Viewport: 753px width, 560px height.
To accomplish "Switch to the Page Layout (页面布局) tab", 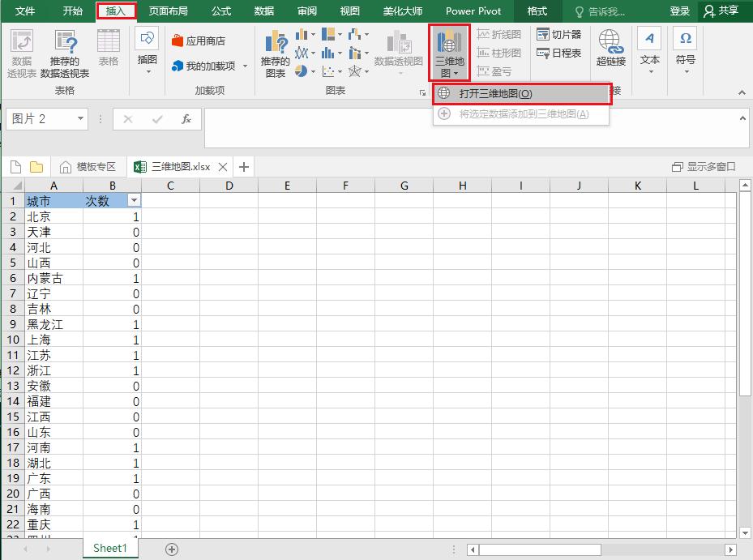I will tap(168, 11).
